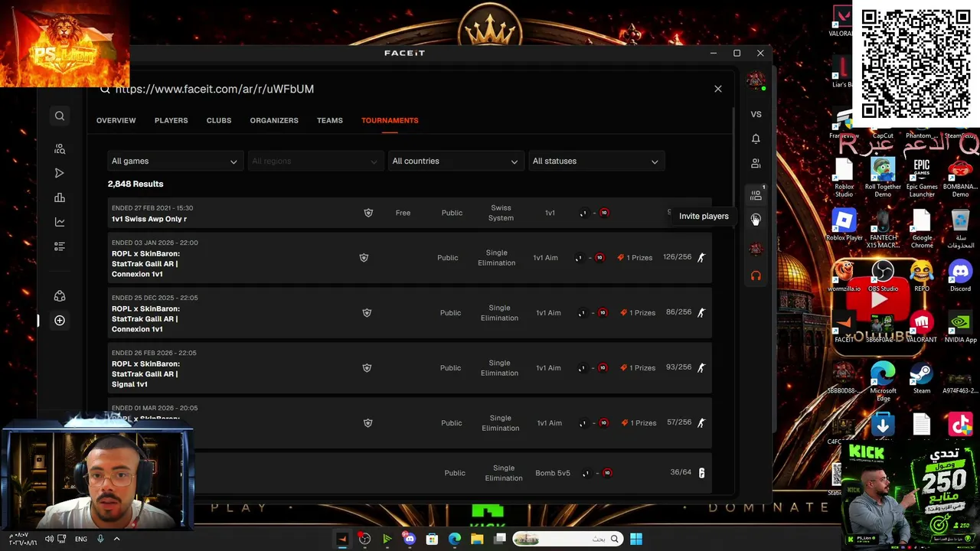Screen dimensions: 980x551
Task: Open OBS Studio desktop shortcut
Action: click(883, 275)
